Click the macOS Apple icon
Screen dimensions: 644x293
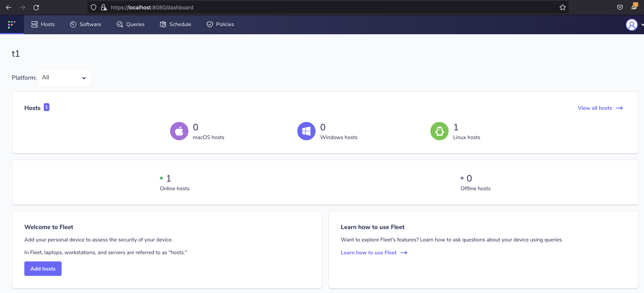179,131
